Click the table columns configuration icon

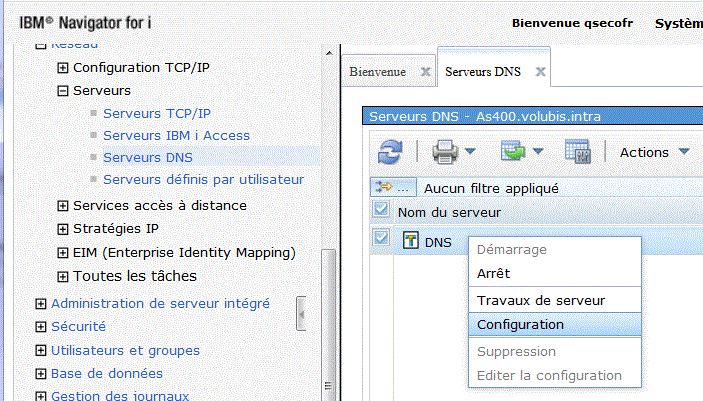[577, 152]
